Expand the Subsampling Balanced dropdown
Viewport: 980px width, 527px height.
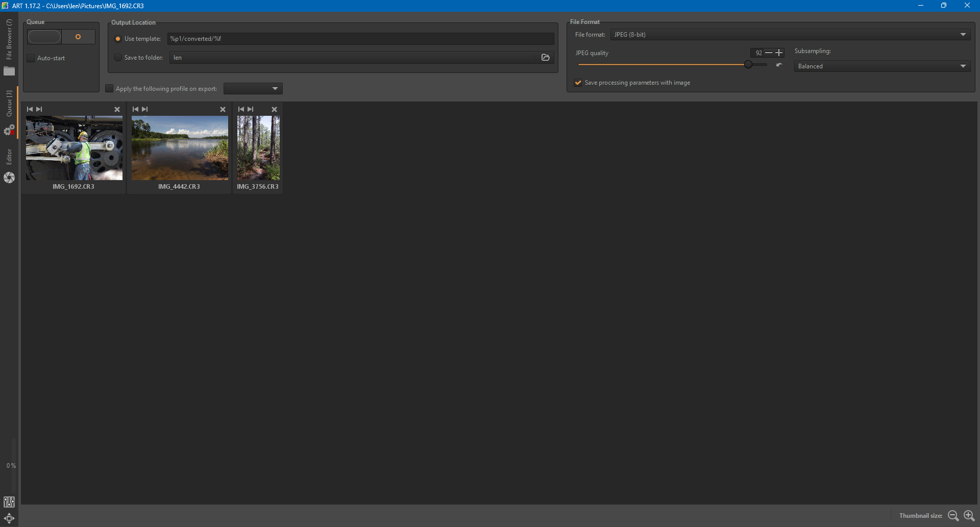click(881, 66)
